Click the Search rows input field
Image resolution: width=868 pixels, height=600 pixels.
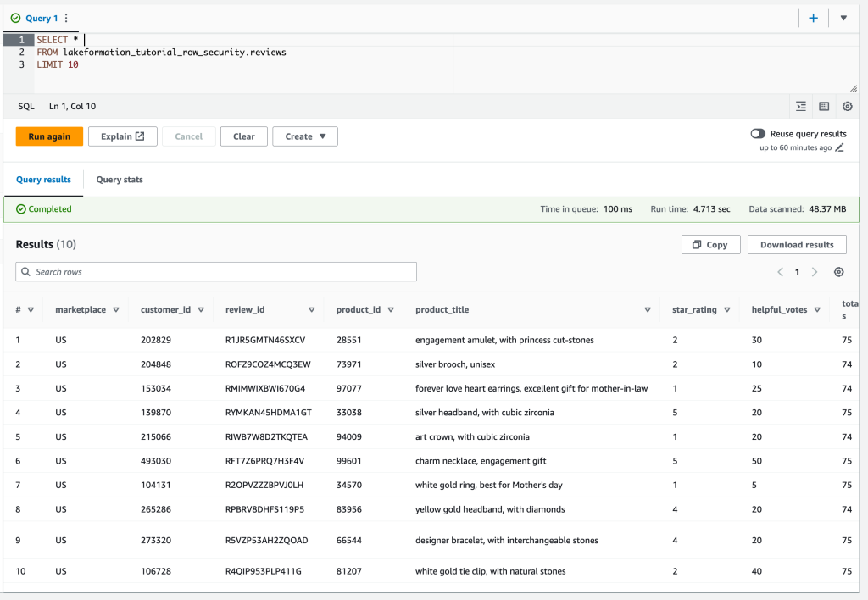[216, 272]
